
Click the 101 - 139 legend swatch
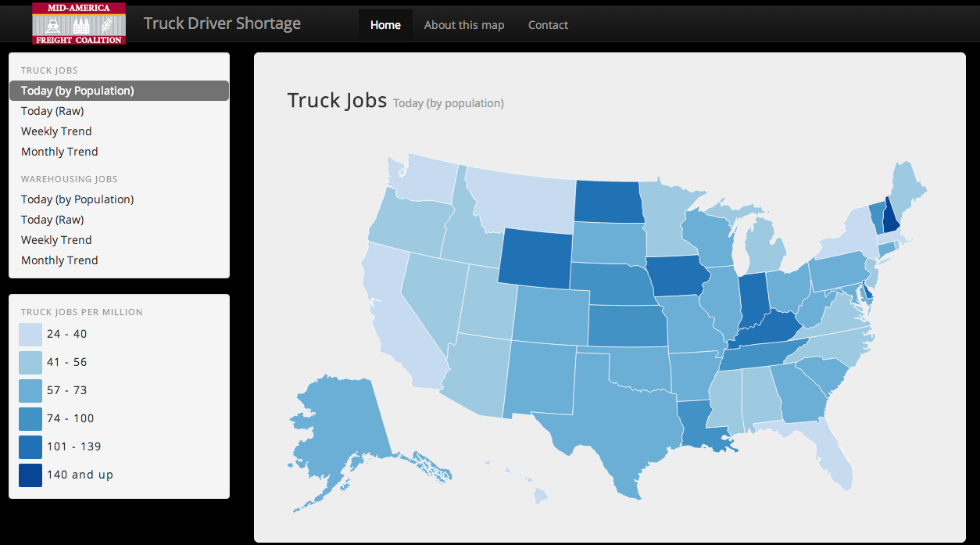pyautogui.click(x=30, y=447)
